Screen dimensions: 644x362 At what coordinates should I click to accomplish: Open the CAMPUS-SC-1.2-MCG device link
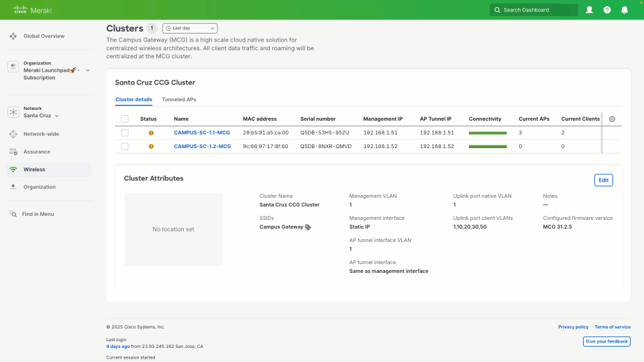[x=202, y=146]
